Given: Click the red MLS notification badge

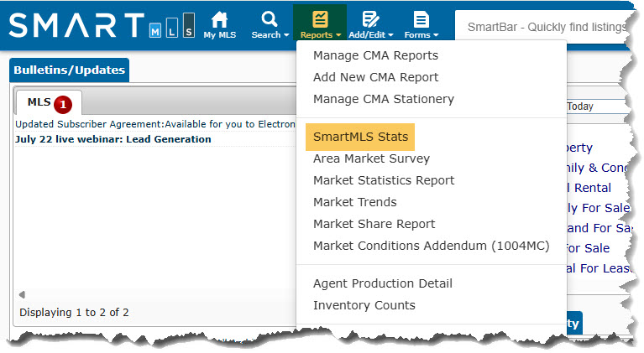Looking at the screenshot, I should click(x=63, y=105).
